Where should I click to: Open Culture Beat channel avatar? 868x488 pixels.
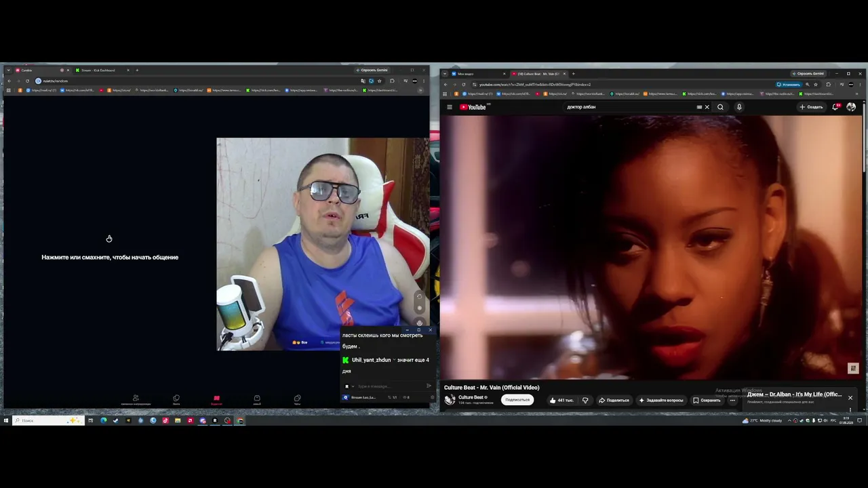[x=450, y=399]
